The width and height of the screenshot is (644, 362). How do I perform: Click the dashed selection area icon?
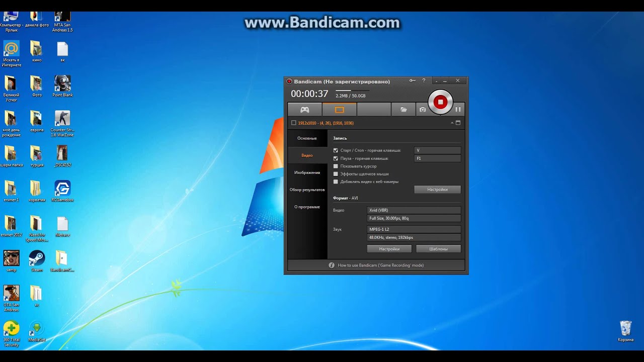(294, 123)
